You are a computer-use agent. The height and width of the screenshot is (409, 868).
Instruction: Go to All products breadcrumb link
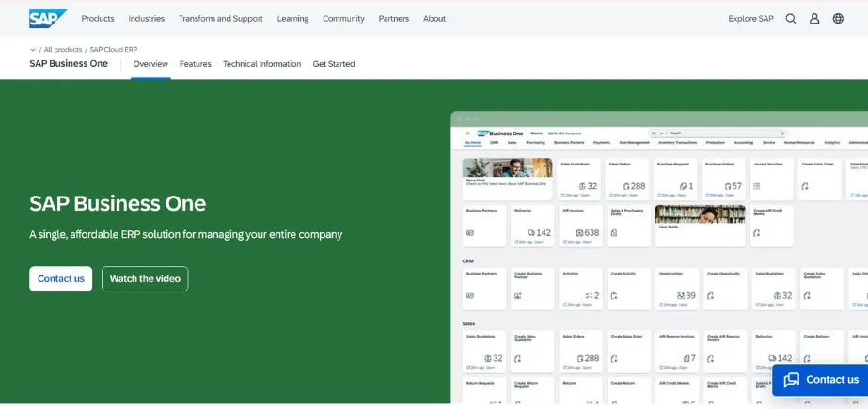pyautogui.click(x=63, y=49)
